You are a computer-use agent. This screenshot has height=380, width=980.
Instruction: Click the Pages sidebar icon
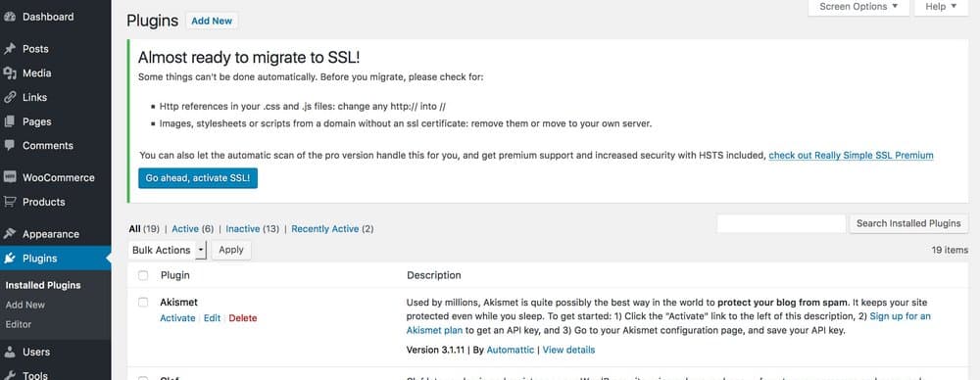[10, 121]
